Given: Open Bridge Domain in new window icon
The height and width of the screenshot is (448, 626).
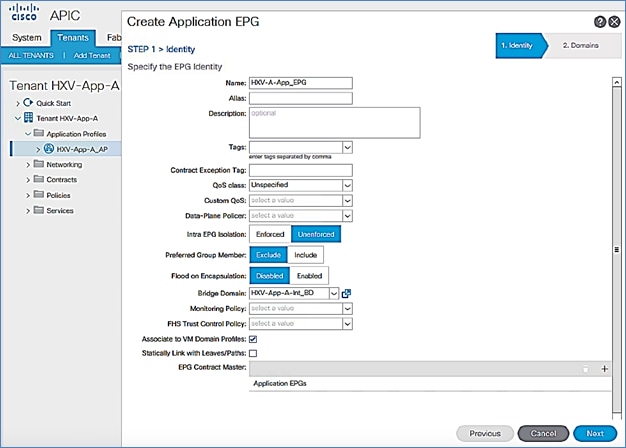Looking at the screenshot, I should (346, 293).
